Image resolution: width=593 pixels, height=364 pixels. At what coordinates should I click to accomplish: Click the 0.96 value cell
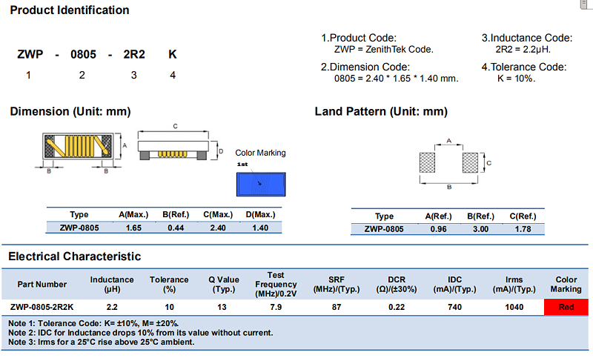pos(438,229)
